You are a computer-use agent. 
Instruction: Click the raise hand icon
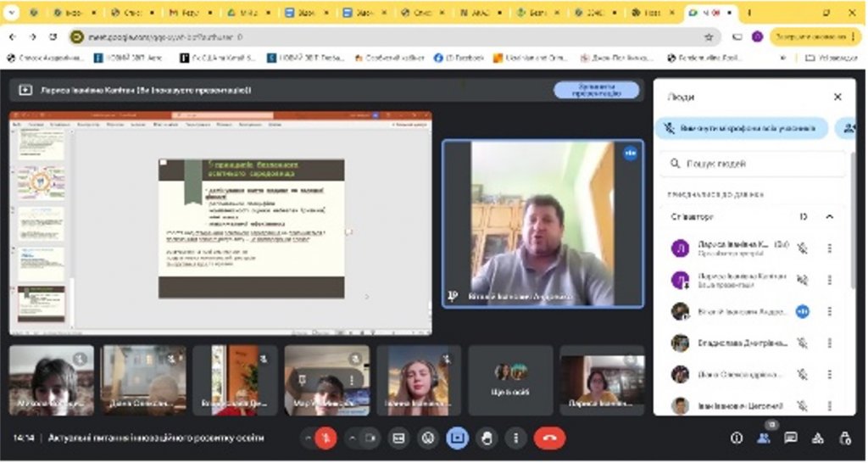pyautogui.click(x=487, y=438)
